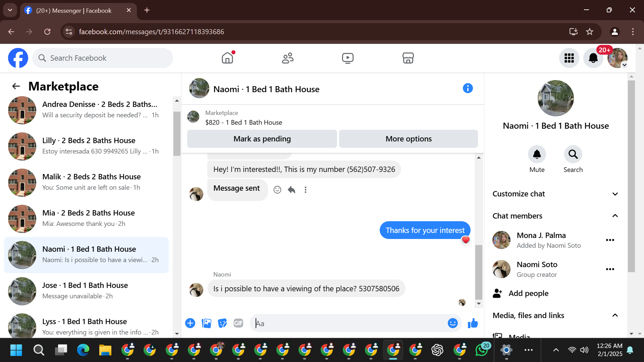Bookmark this page with the star
This screenshot has height=362, width=644.
(x=590, y=32)
